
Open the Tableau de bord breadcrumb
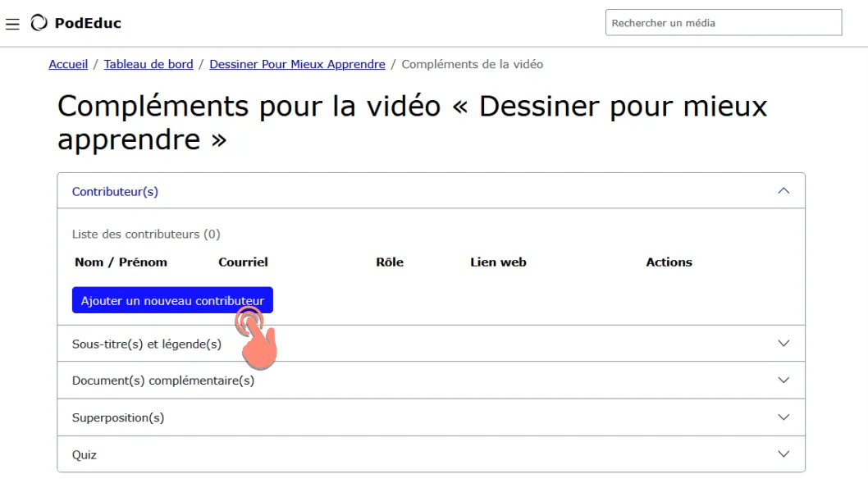point(148,64)
